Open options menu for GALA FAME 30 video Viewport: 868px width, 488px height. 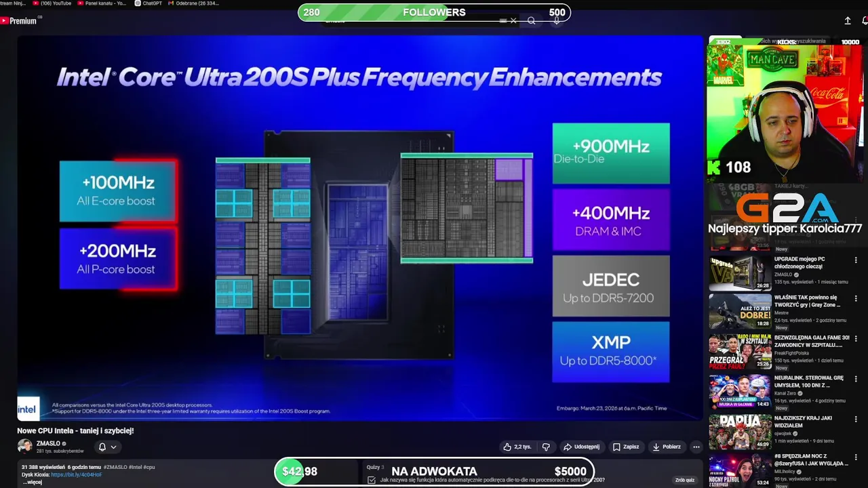coord(856,338)
